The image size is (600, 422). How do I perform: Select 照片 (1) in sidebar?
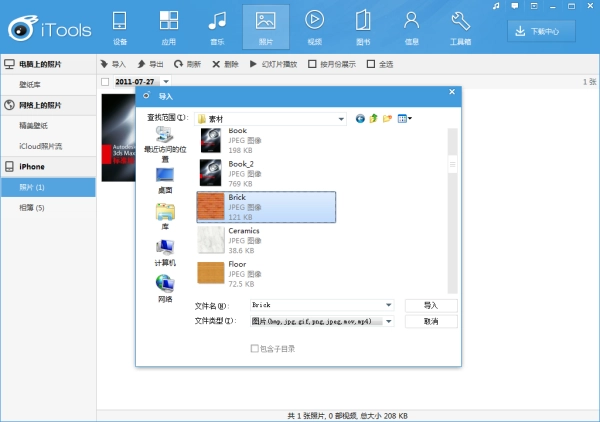pos(48,187)
